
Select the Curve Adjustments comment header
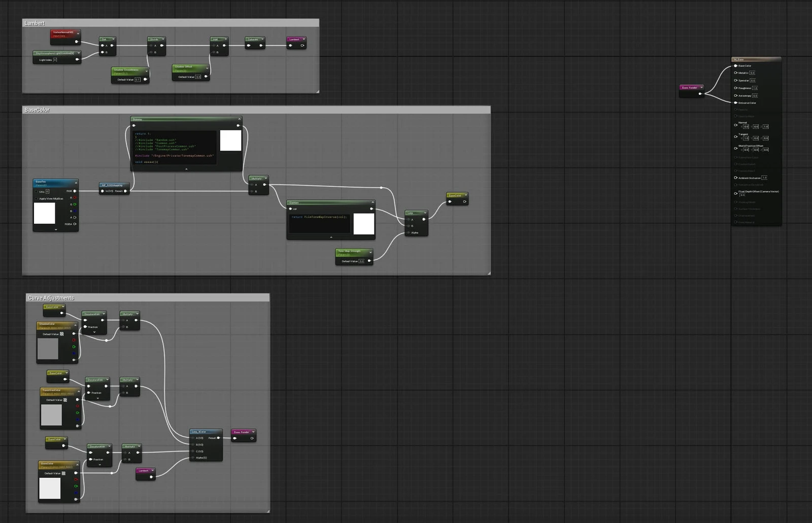pos(51,298)
